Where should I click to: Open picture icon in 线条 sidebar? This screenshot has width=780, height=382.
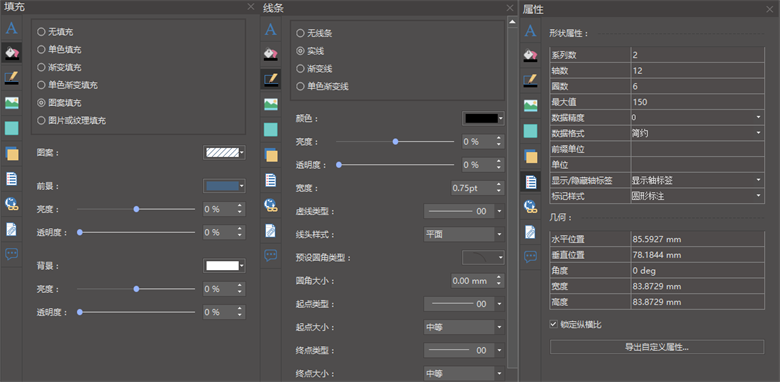coord(271,104)
